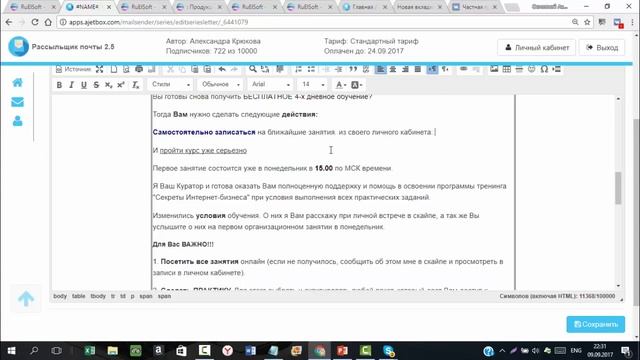The width and height of the screenshot is (640, 360).
Task: Open the font size 14 dropdown
Action: click(x=313, y=84)
